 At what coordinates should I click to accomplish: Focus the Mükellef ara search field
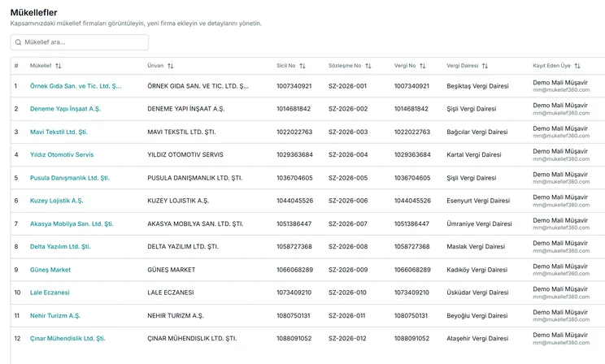(x=80, y=42)
